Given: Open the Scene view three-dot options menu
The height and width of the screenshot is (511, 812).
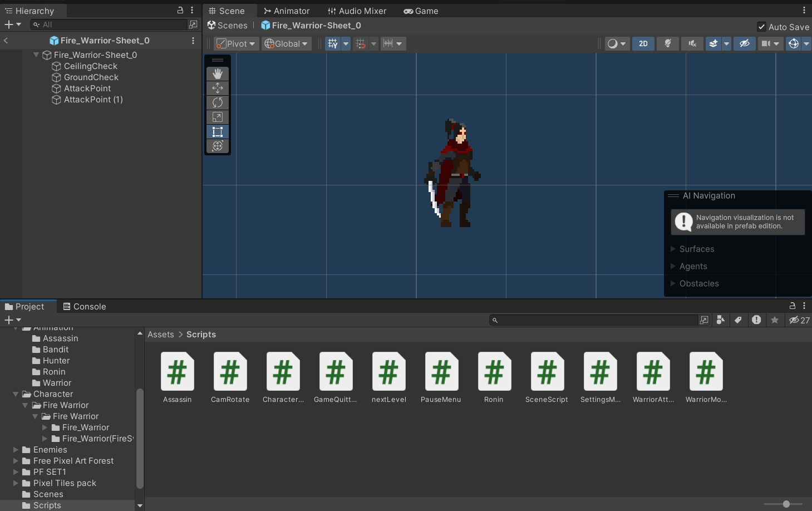Looking at the screenshot, I should tap(804, 10).
